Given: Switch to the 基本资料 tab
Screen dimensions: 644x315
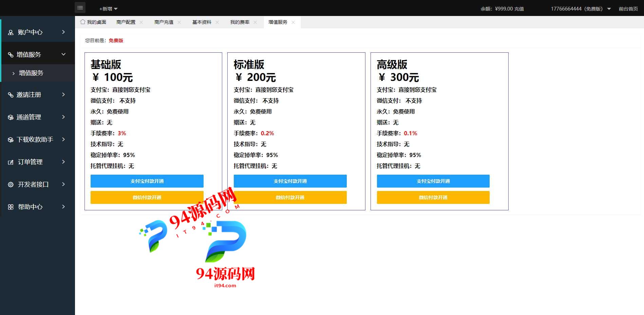Looking at the screenshot, I should pos(202,22).
